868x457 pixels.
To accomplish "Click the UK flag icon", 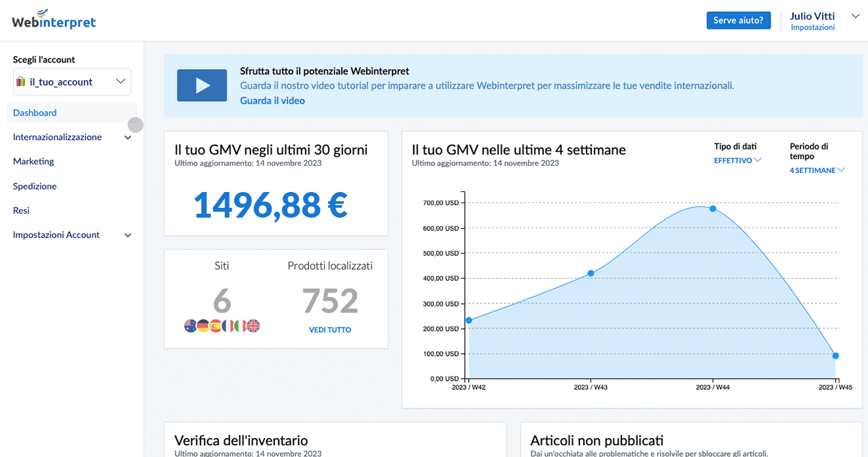I will click(253, 325).
